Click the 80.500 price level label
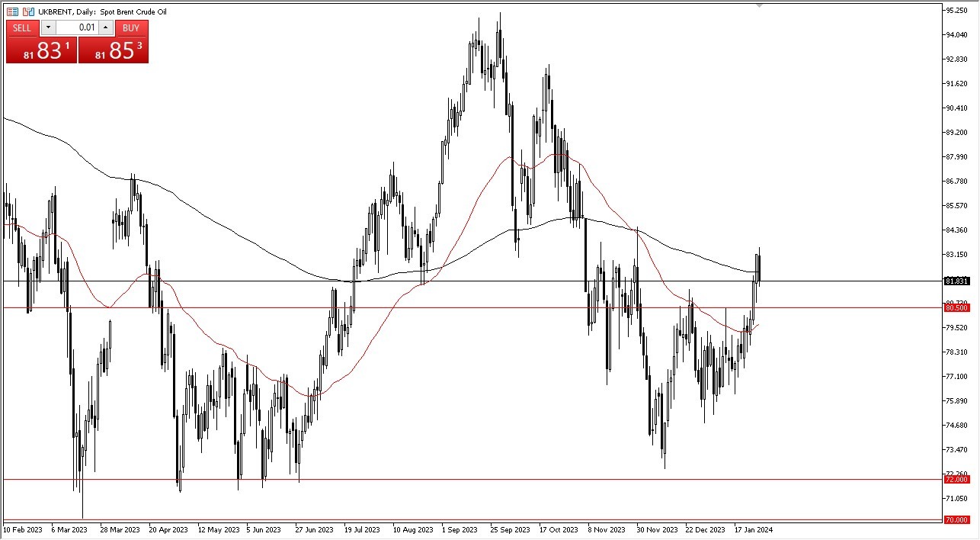The width and height of the screenshot is (980, 540). point(959,308)
